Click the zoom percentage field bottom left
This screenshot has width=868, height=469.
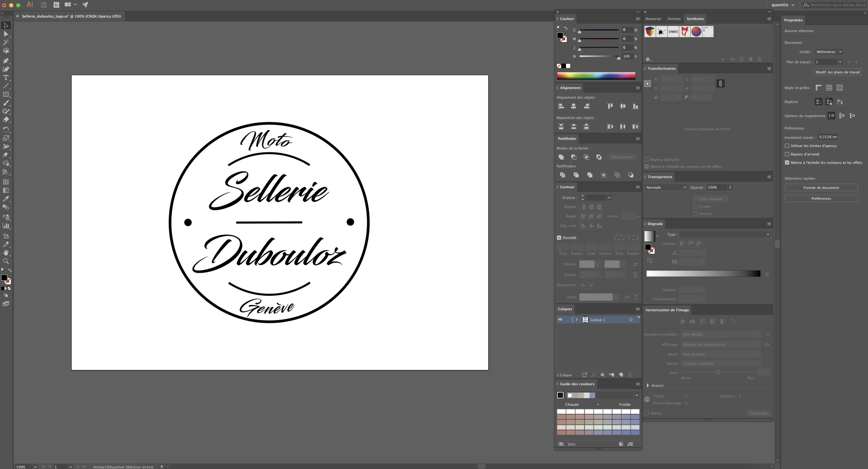tap(21, 466)
